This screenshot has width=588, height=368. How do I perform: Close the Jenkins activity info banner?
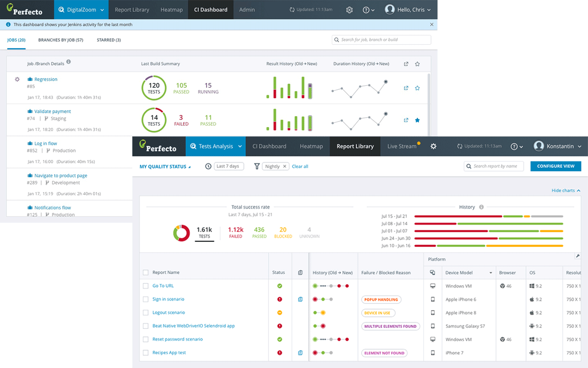click(x=432, y=24)
